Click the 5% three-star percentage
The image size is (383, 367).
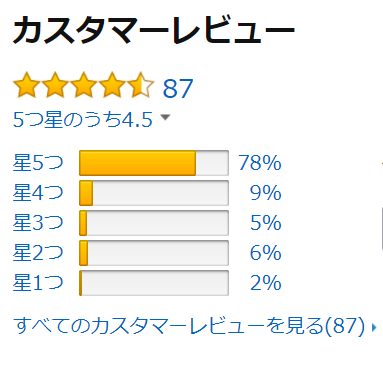[266, 223]
